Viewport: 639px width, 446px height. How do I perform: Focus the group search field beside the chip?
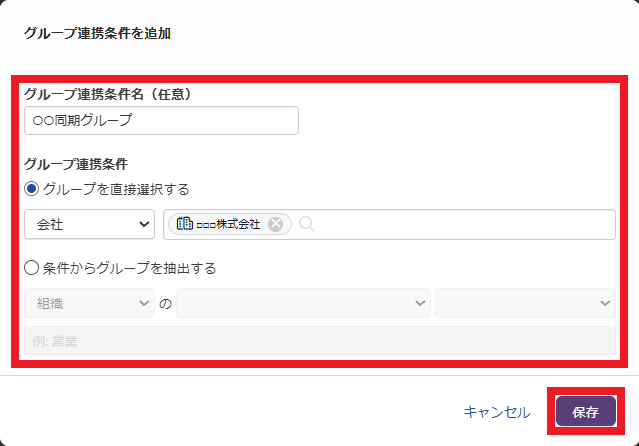tap(460, 225)
